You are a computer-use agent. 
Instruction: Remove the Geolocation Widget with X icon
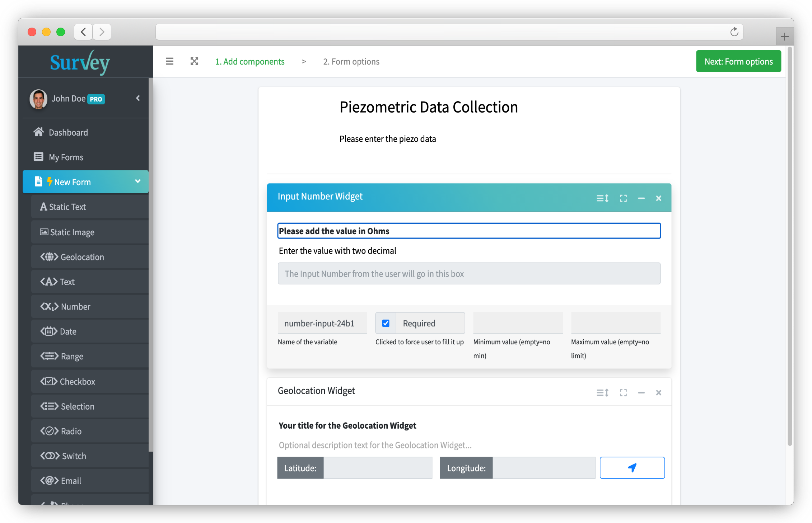point(658,392)
